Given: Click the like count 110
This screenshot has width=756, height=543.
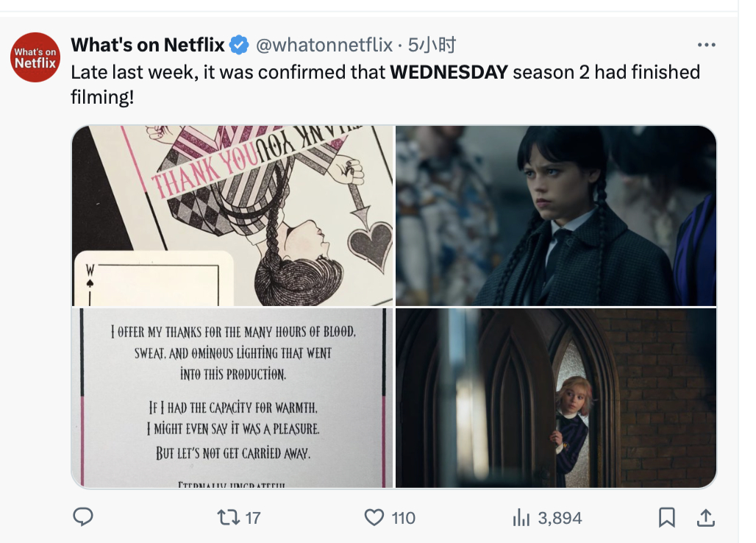Looking at the screenshot, I should pos(403,518).
